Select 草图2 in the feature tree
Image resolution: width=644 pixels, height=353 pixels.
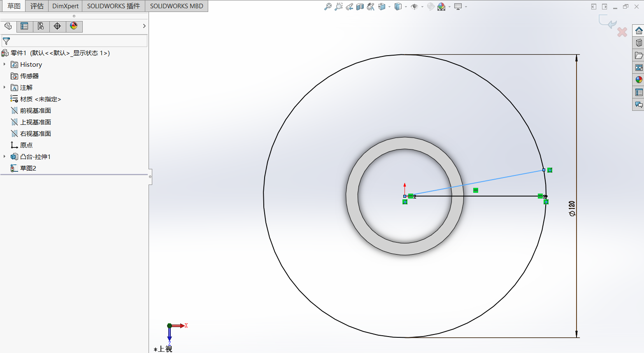tap(28, 168)
